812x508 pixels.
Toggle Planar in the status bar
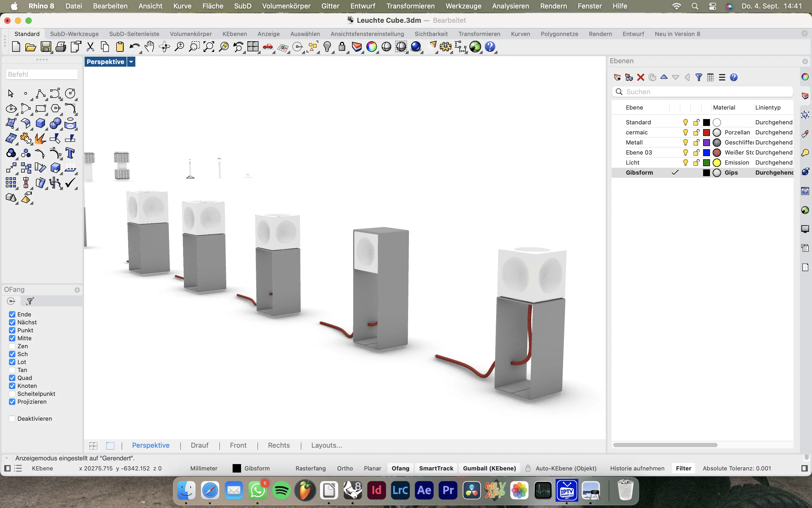click(372, 468)
